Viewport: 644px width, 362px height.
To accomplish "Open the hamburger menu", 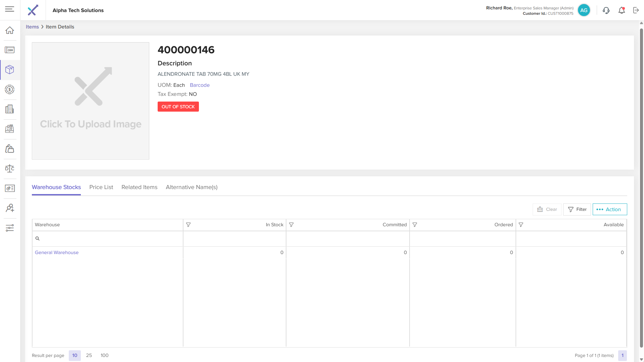I will pos(10,9).
